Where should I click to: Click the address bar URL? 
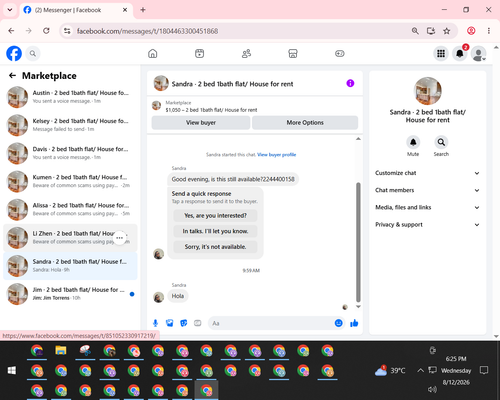(x=147, y=31)
